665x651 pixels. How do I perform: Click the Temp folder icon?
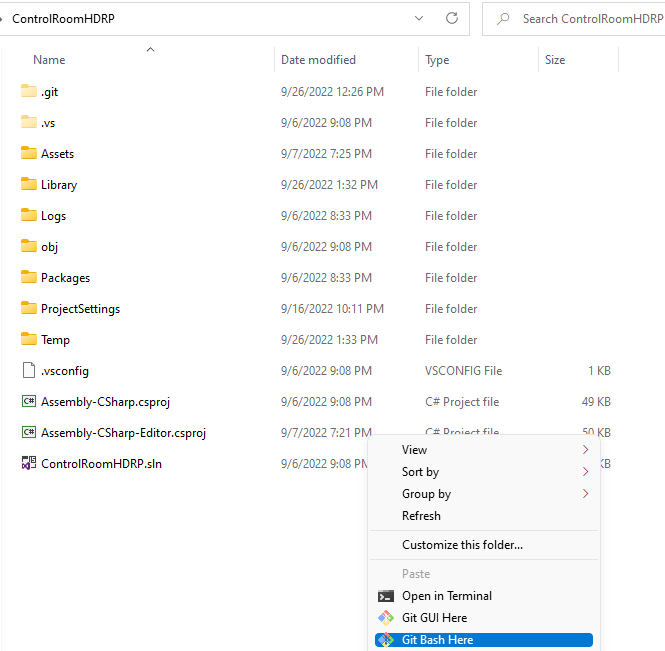pos(29,338)
